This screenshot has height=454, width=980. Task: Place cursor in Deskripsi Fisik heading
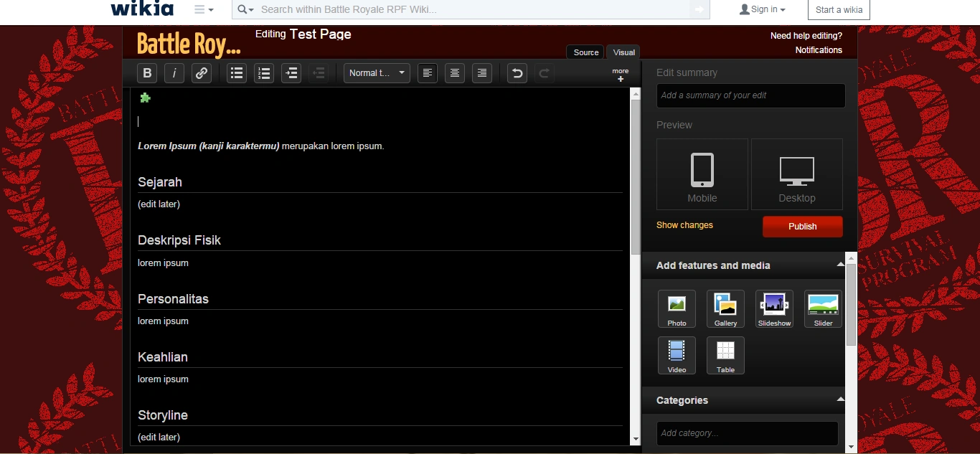click(179, 240)
